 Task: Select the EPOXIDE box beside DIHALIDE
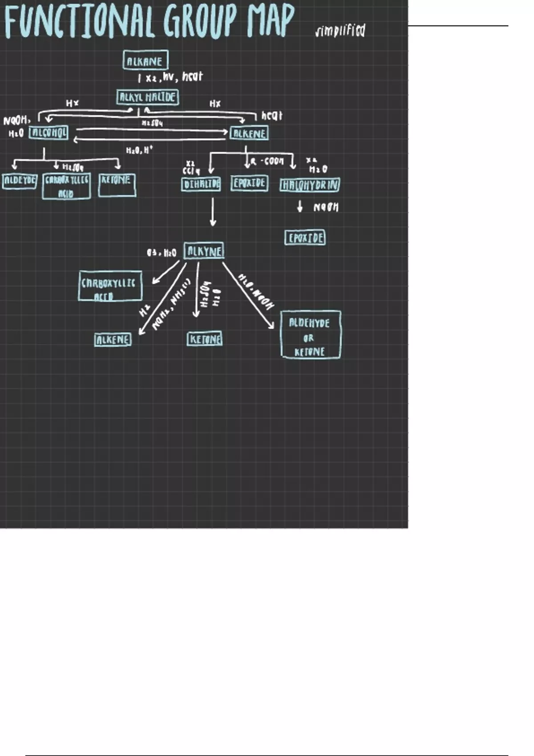pyautogui.click(x=249, y=183)
